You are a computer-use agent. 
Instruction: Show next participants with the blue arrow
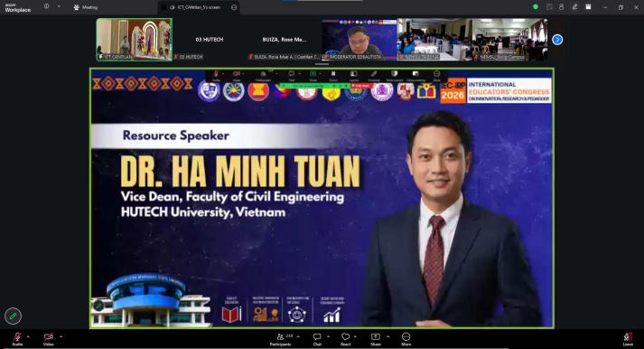pos(557,40)
